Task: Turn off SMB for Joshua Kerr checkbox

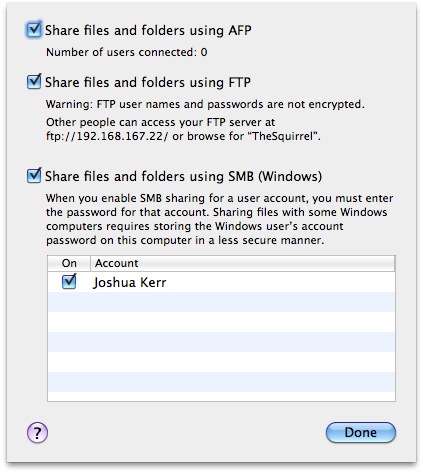Action: (x=69, y=282)
